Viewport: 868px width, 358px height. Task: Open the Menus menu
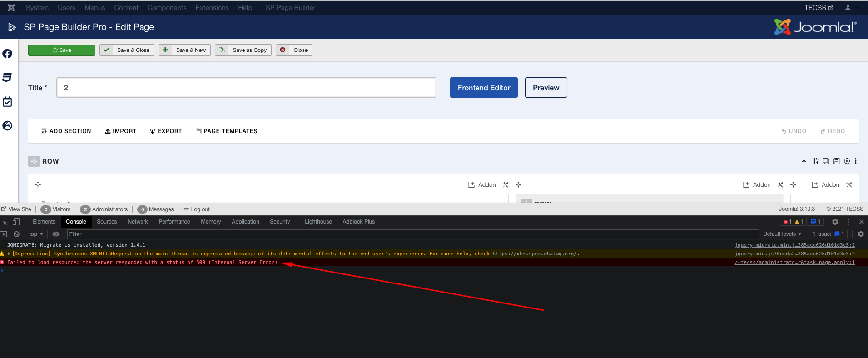tap(95, 8)
